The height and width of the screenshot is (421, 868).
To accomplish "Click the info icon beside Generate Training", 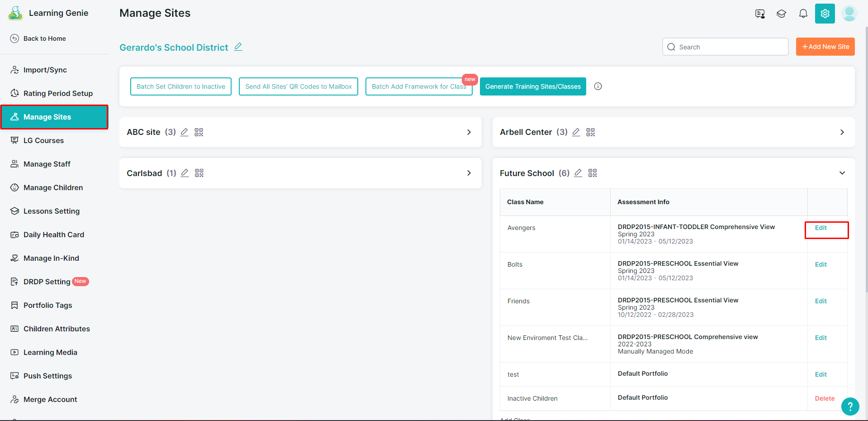I will 598,86.
